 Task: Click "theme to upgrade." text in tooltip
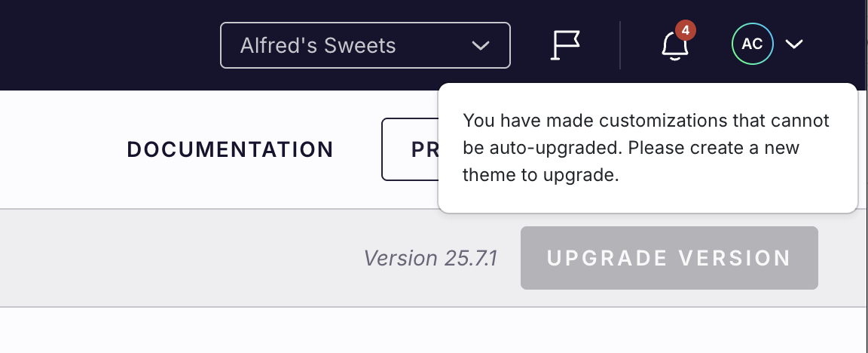540,175
